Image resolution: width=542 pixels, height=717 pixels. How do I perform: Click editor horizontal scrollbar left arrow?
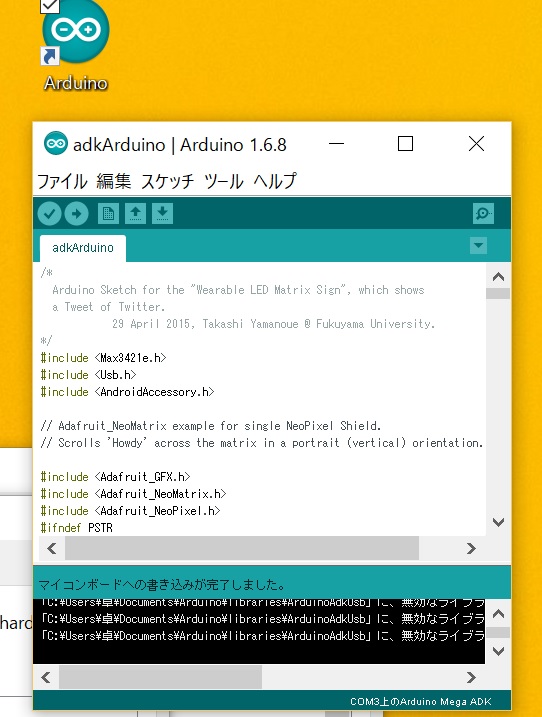(x=52, y=548)
